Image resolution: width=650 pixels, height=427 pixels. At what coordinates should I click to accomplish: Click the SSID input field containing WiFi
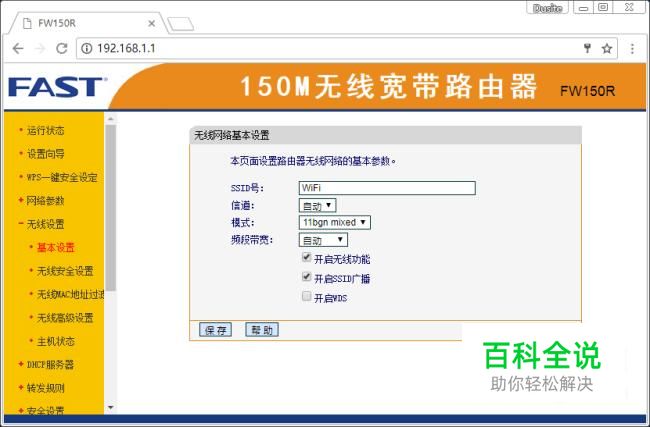coord(387,188)
